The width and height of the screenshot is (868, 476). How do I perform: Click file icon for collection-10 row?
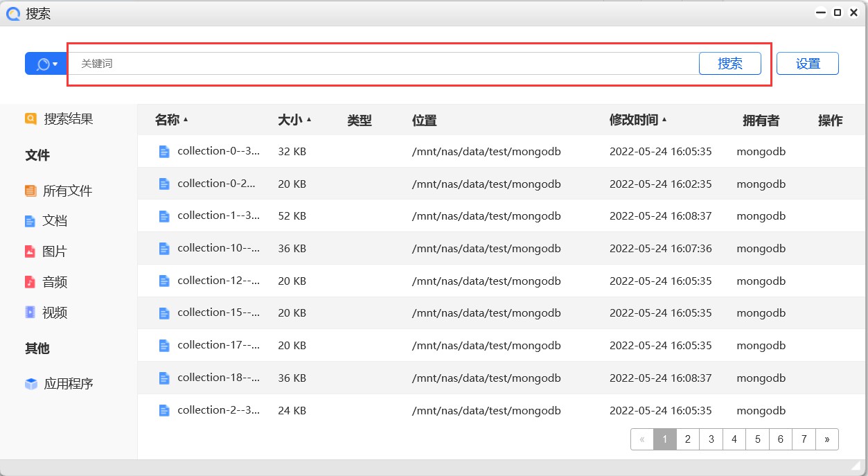164,249
